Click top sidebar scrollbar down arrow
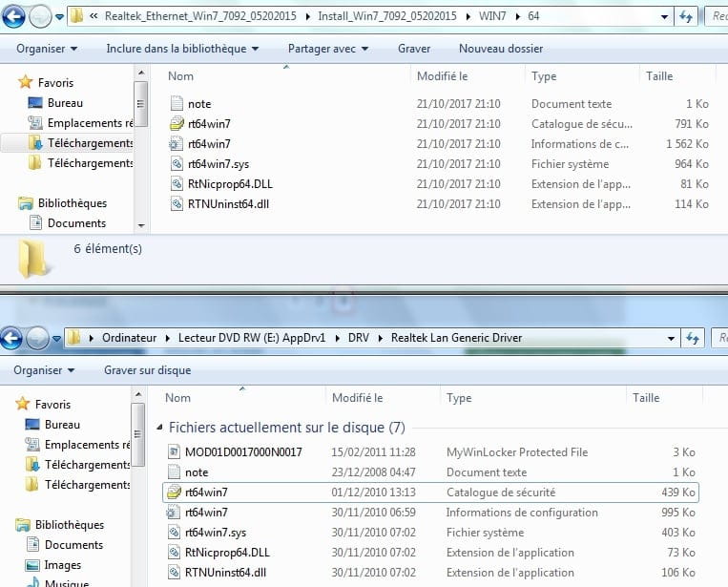Viewport: 728px width, 587px height. click(x=141, y=225)
